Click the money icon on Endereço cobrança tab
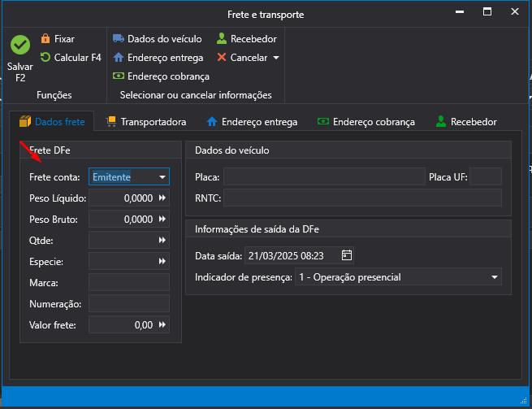The height and width of the screenshot is (409, 532). pos(323,121)
